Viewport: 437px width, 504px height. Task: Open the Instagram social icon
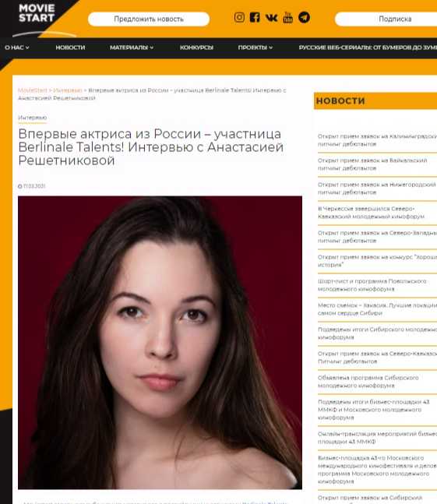click(x=239, y=17)
